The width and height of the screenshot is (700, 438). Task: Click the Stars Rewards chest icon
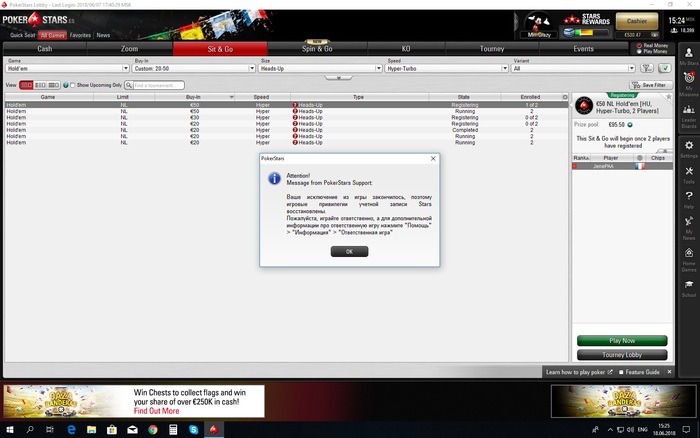point(568,33)
